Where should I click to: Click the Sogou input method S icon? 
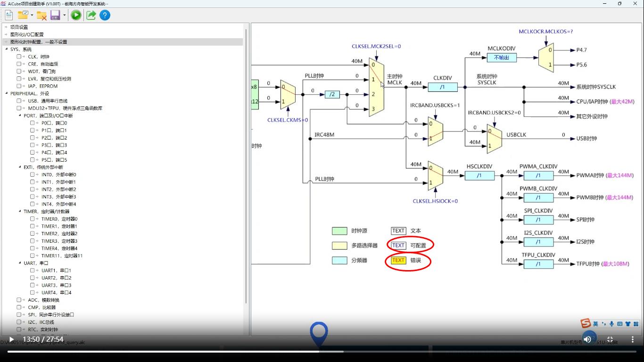(x=586, y=323)
